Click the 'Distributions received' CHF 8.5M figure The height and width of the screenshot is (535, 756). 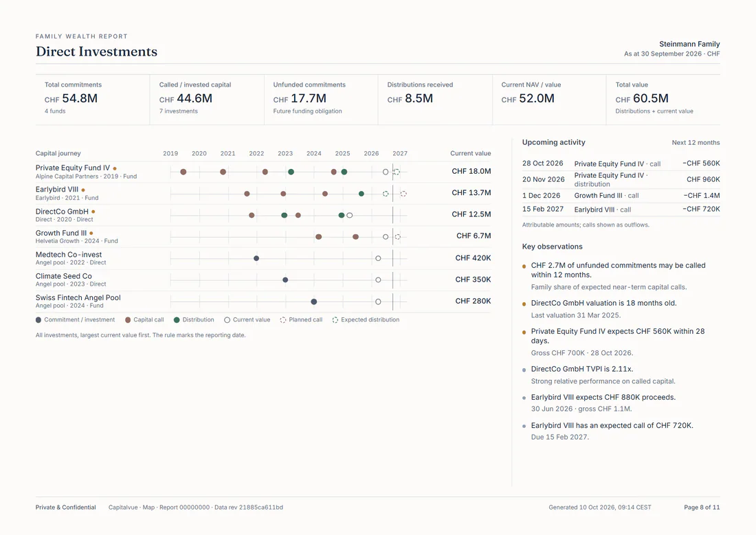tap(410, 98)
